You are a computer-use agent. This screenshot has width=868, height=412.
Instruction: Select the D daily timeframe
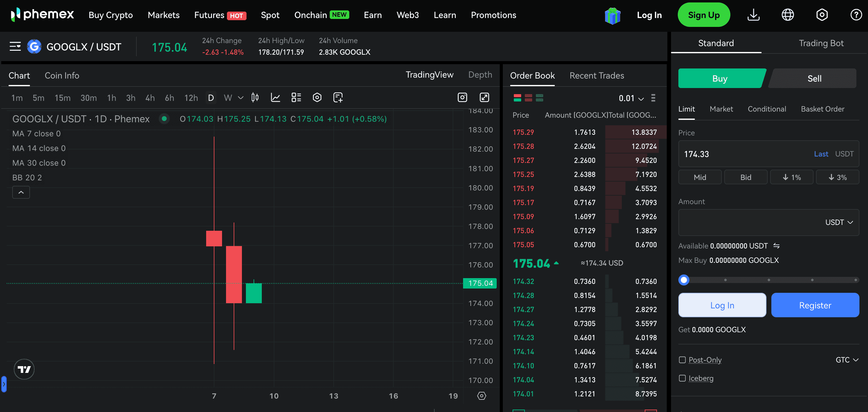pos(211,98)
